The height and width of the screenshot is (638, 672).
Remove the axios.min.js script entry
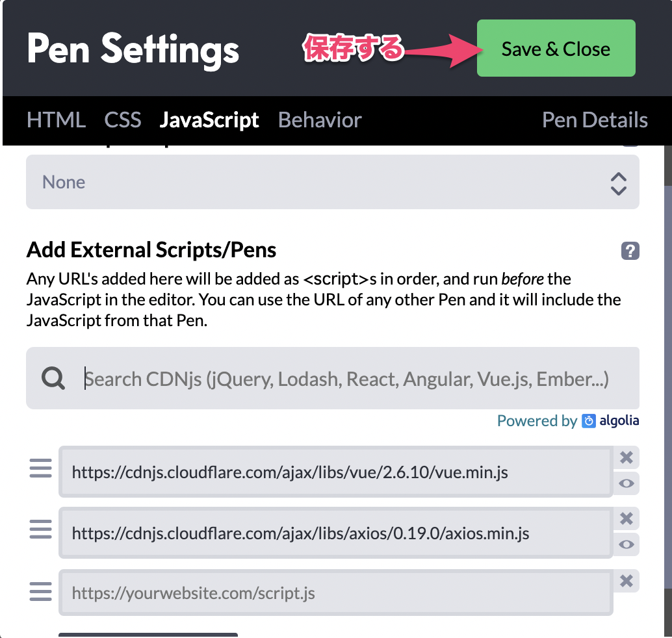click(627, 518)
